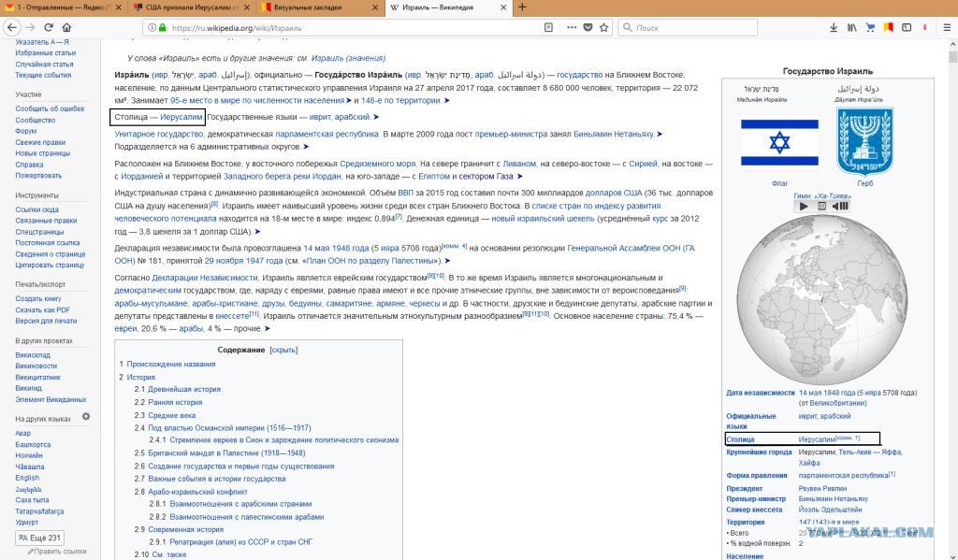Follow the Биньямин Нетаньяху link in text
This screenshot has height=560, width=958.
coord(614,134)
